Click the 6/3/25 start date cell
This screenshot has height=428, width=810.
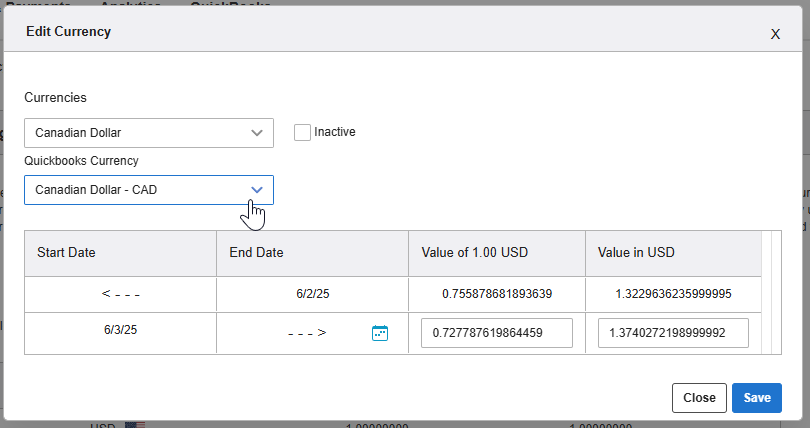pos(120,329)
